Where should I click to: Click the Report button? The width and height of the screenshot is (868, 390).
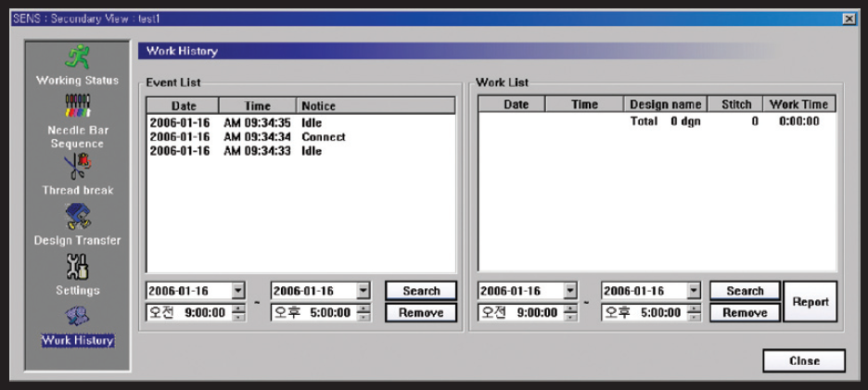pos(811,301)
